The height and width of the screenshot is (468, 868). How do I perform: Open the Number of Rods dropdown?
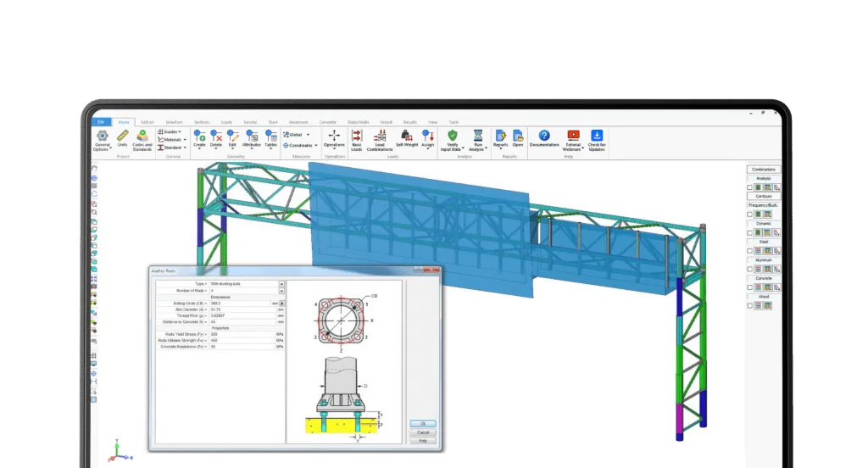[x=281, y=291]
